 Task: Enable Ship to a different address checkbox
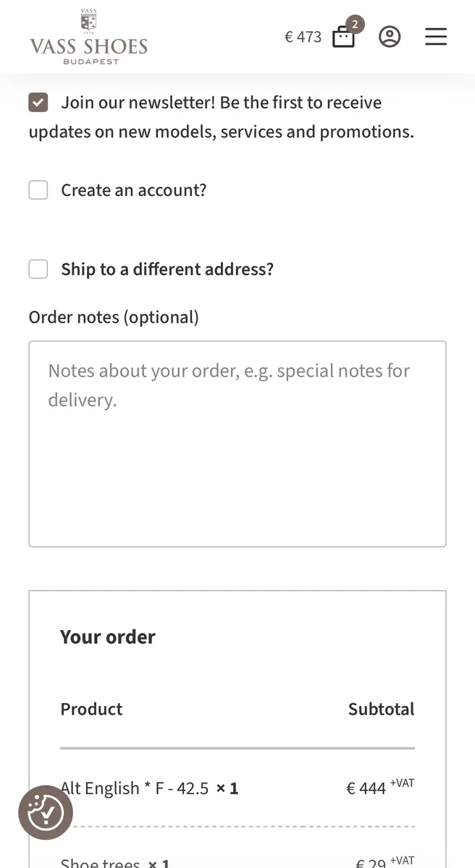pos(38,269)
